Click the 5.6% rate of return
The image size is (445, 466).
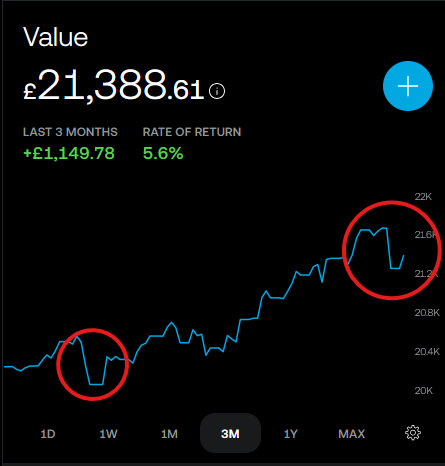click(x=163, y=154)
